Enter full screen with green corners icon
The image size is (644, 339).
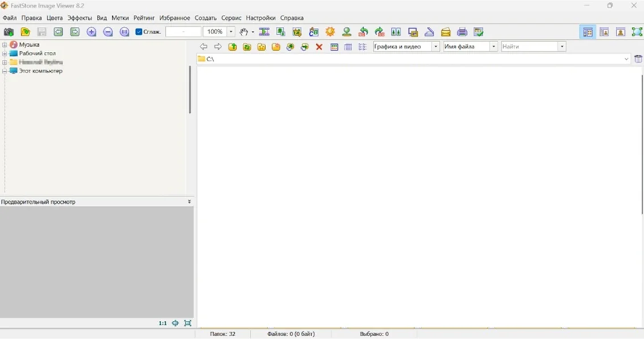point(637,31)
